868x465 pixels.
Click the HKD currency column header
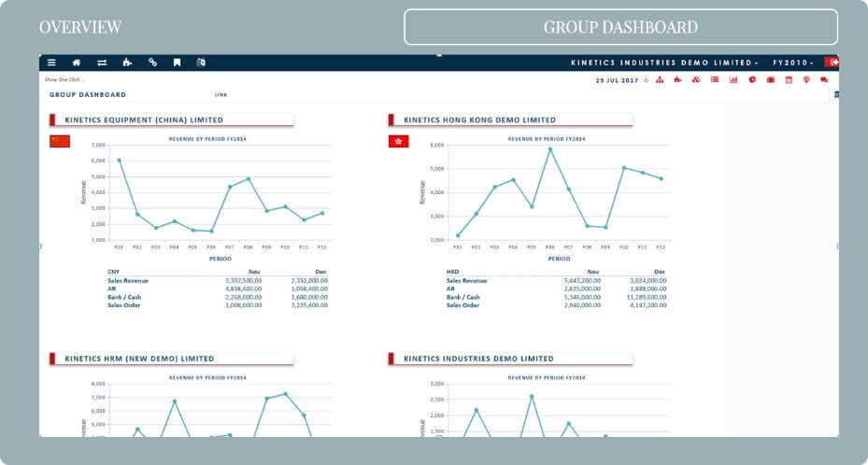pyautogui.click(x=452, y=272)
